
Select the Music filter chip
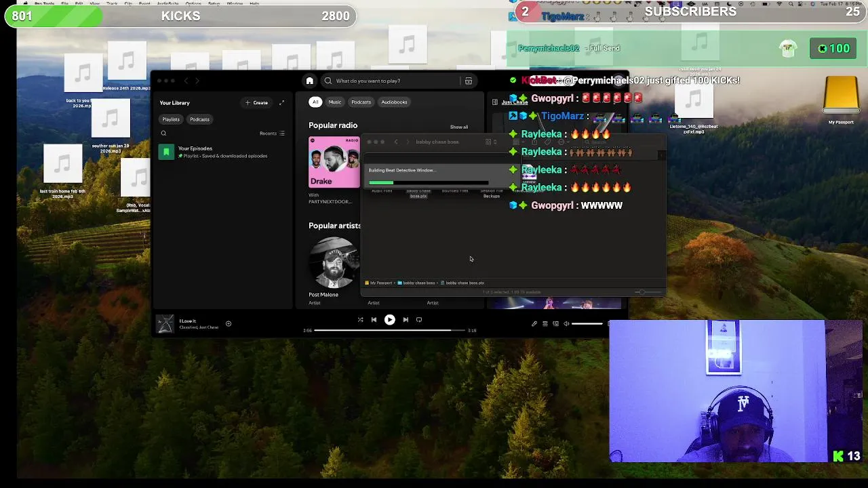coord(335,102)
